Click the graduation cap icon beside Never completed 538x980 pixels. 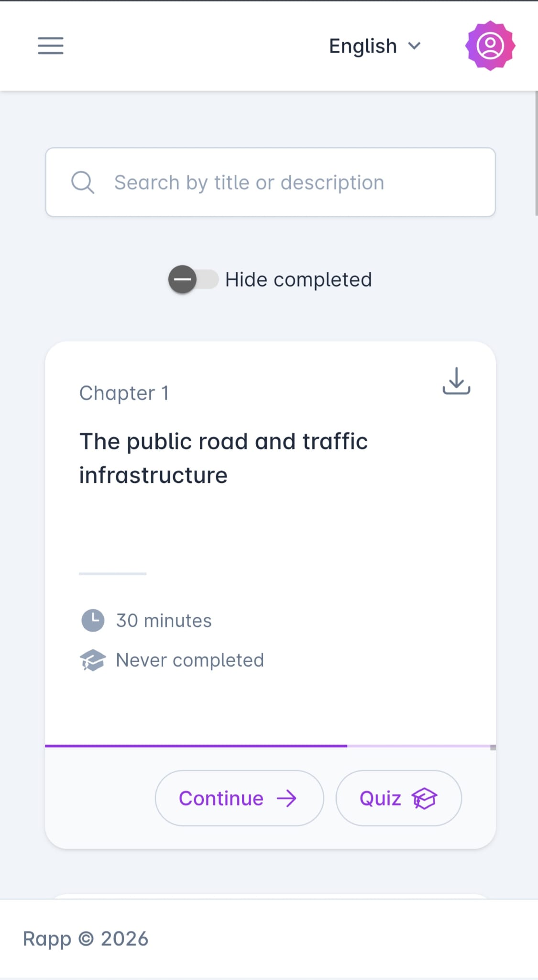(92, 660)
